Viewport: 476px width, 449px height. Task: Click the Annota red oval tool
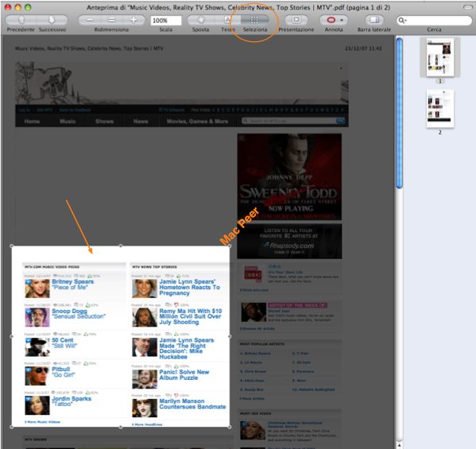click(331, 20)
